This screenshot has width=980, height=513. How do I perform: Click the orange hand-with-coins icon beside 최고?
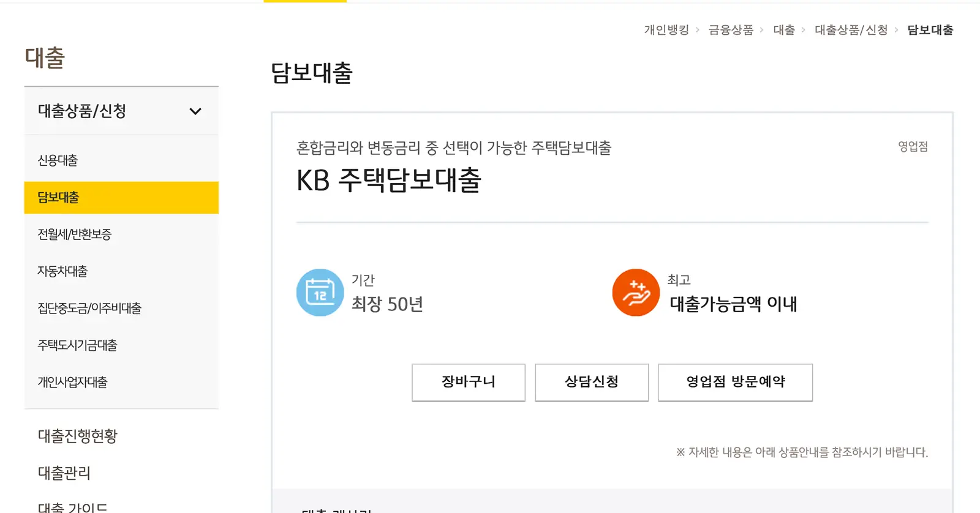635,293
